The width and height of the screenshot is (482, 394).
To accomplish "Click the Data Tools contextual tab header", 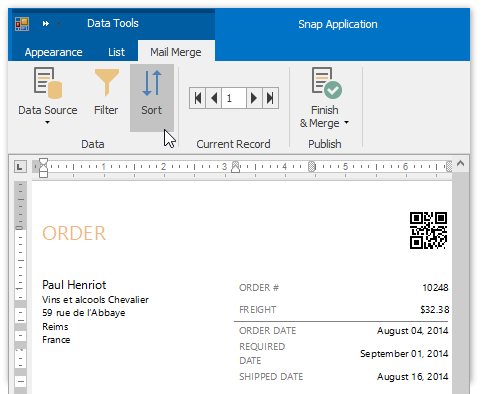I will (x=113, y=23).
